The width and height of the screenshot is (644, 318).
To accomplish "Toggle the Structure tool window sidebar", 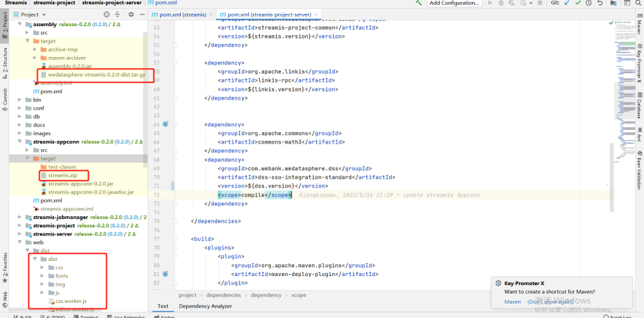I will point(5,60).
